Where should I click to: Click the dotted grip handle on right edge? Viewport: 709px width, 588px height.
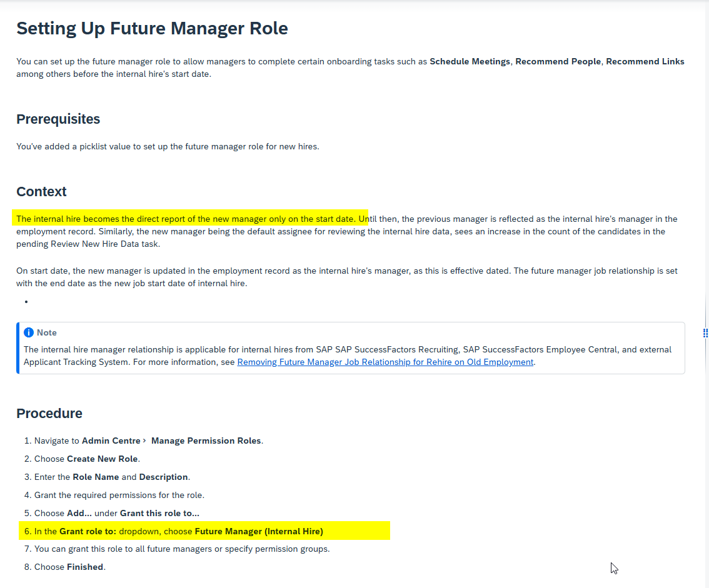click(705, 333)
